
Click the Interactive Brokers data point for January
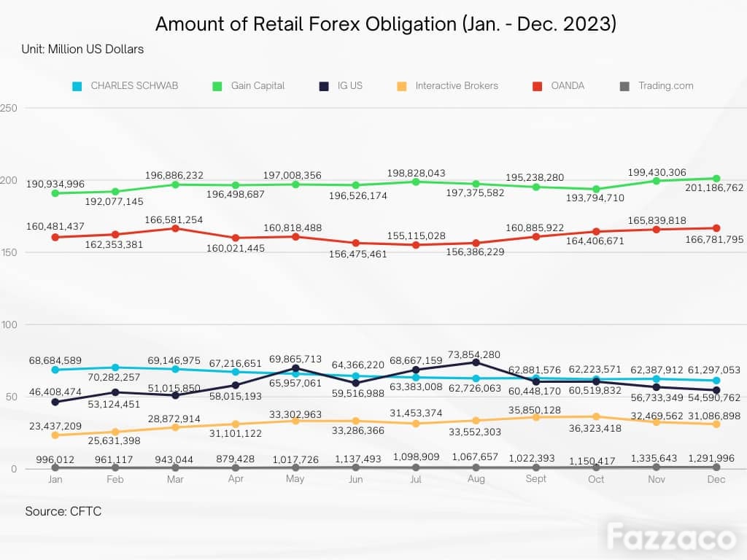[x=55, y=435]
